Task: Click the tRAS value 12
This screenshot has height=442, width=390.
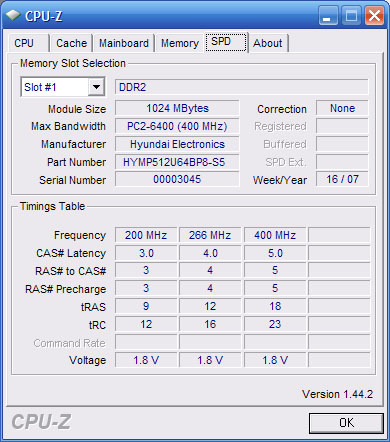Action: pyautogui.click(x=210, y=306)
